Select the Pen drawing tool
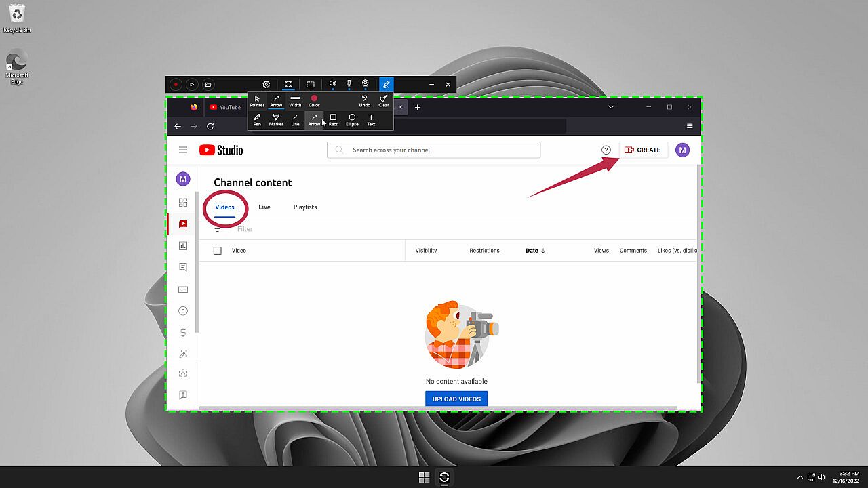 point(257,120)
